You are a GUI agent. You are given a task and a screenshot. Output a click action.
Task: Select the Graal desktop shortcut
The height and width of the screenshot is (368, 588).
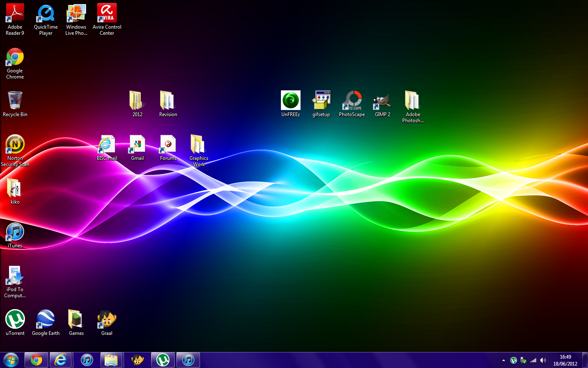tap(107, 319)
